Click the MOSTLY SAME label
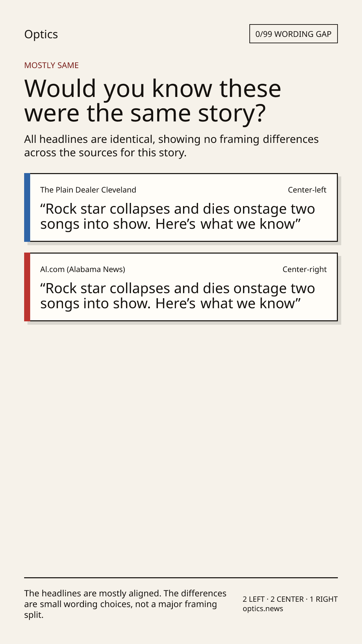The width and height of the screenshot is (362, 644). point(51,65)
